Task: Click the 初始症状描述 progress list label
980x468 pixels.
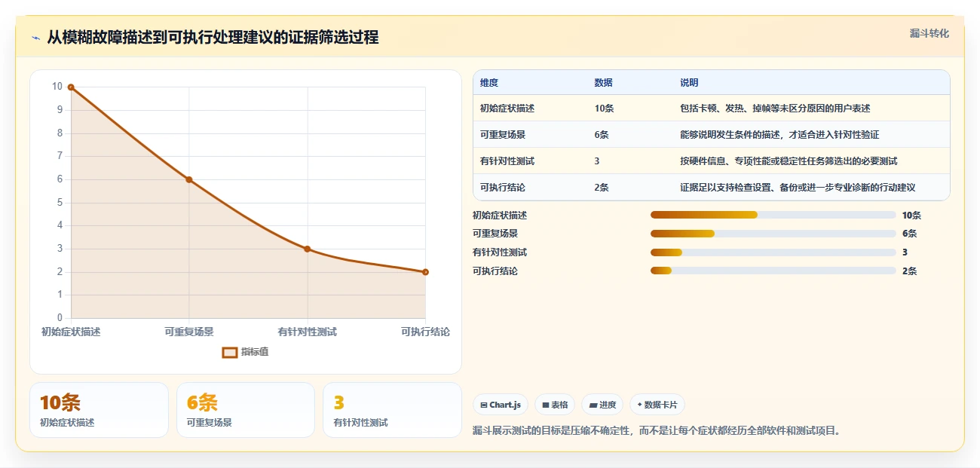Action: coord(500,216)
